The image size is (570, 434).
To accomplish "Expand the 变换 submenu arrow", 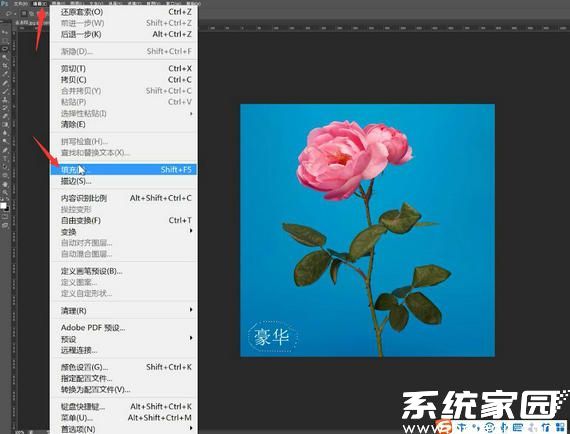I will (x=191, y=231).
